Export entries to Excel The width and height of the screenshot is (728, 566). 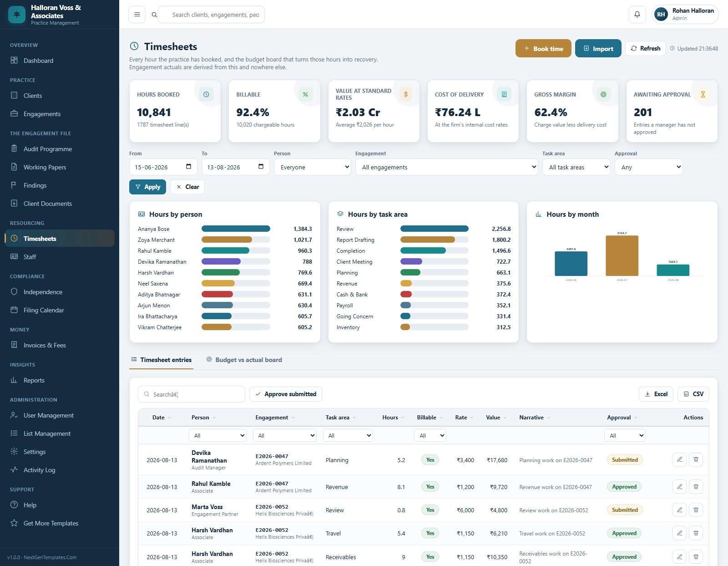656,394
